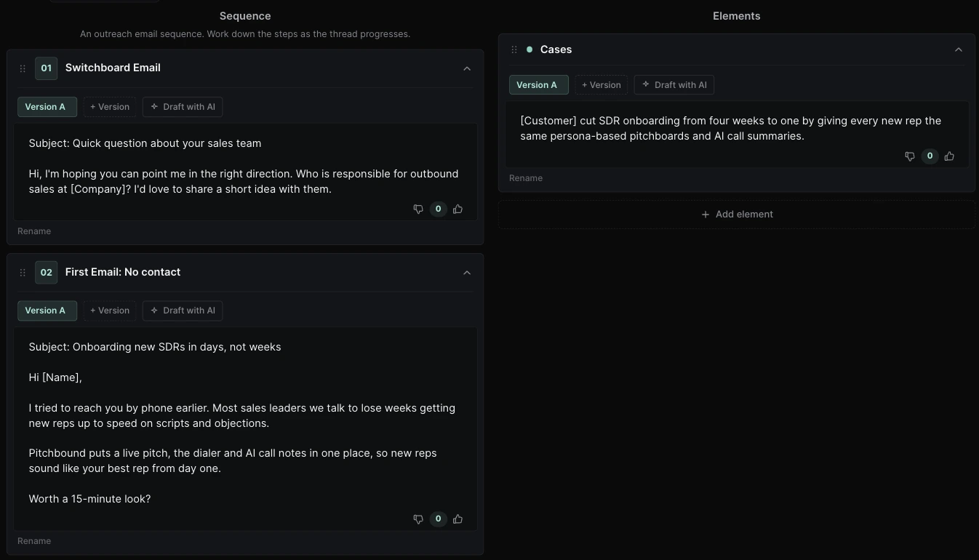Viewport: 979px width, 560px height.
Task: Draft Cases element with AI
Action: tap(674, 85)
